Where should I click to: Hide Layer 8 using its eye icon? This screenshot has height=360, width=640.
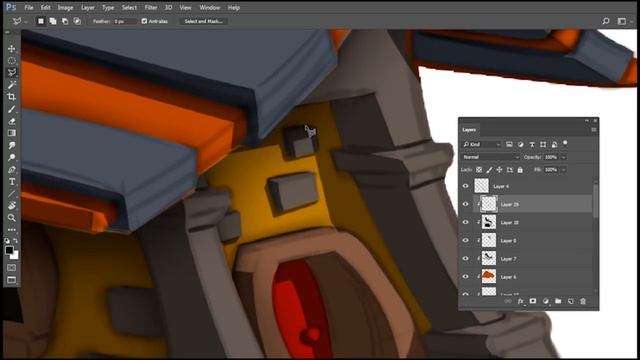(x=466, y=240)
